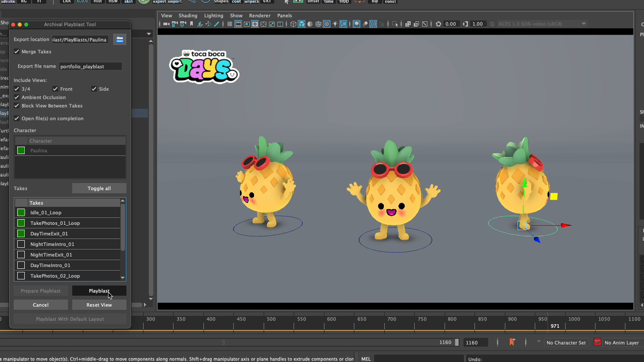The image size is (644, 362).
Task: Select the Smooth Shade All cube icon
Action: (x=301, y=24)
